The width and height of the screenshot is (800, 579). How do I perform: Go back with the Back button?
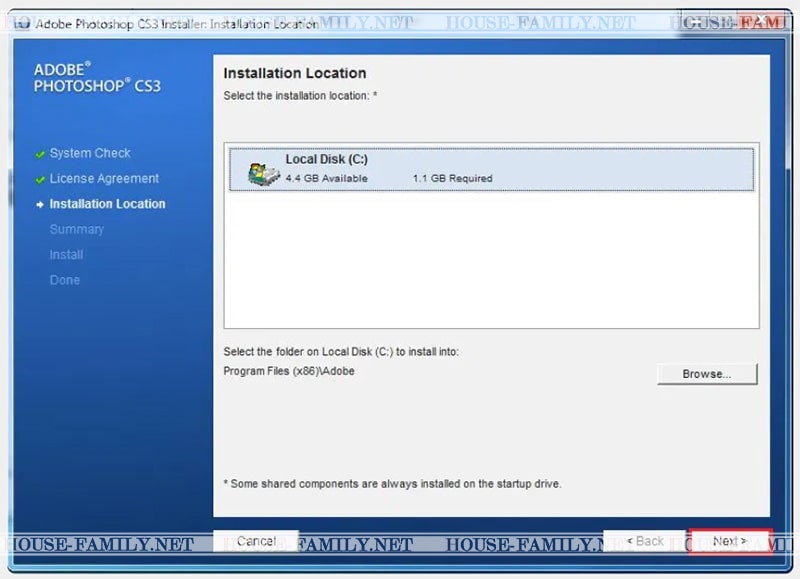(645, 541)
